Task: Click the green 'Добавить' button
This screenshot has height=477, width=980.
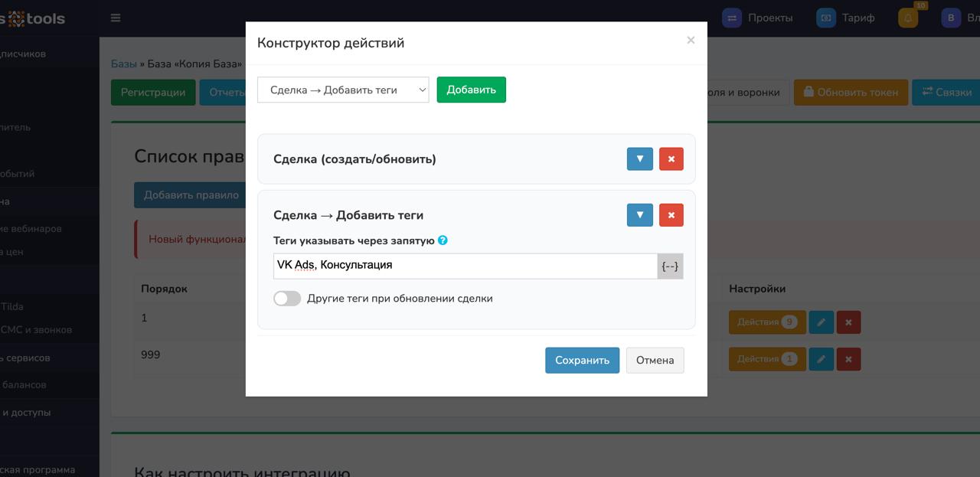Action: coord(471,90)
